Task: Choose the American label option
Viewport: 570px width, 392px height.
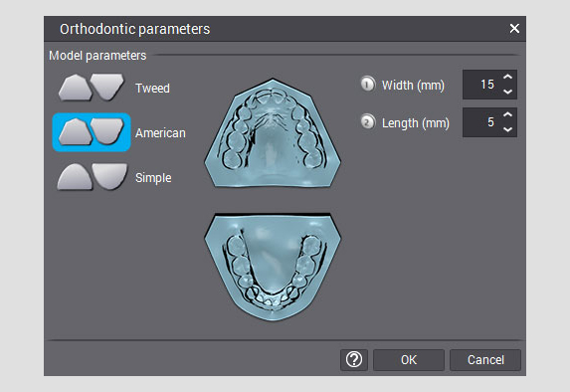Action: [x=160, y=133]
